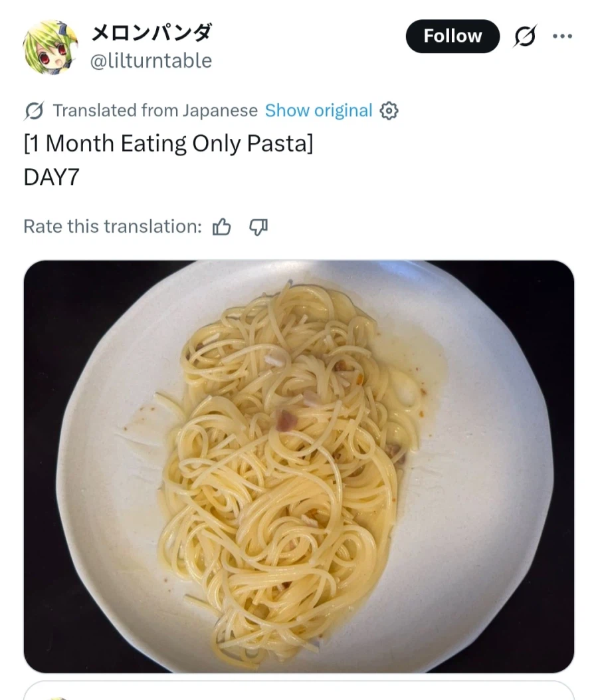Viewport: 598px width, 700px height.
Task: Rate translation with thumbs up
Action: coord(221,227)
